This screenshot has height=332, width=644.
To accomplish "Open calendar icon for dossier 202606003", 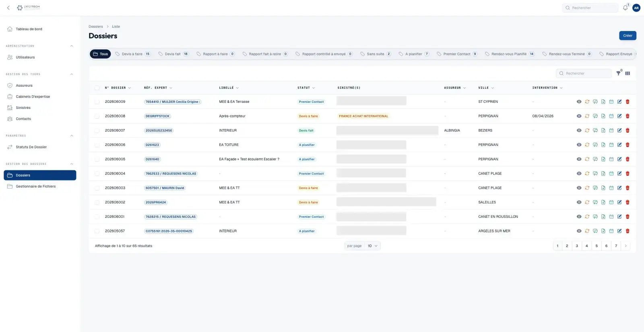I will 611,188.
